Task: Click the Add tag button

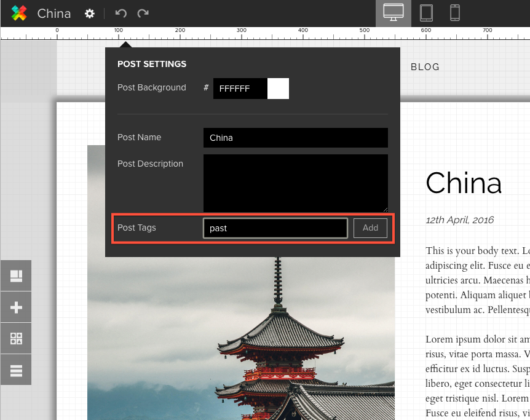Action: [370, 228]
